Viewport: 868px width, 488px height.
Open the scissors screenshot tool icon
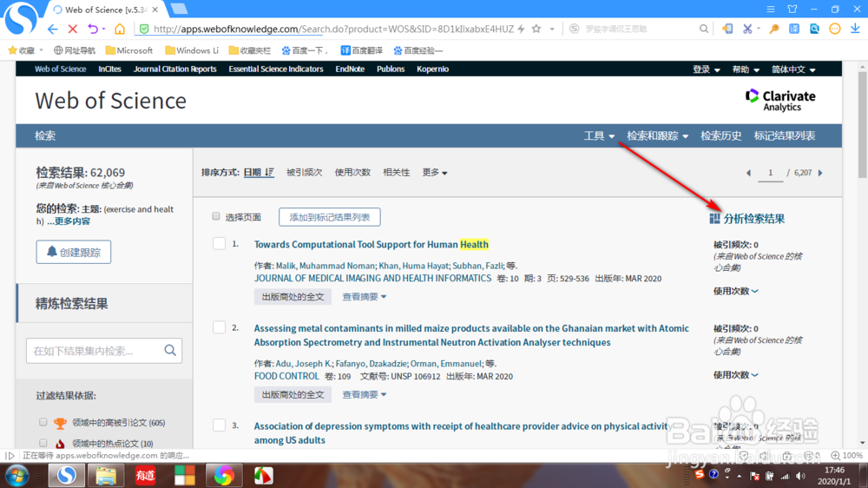click(x=747, y=29)
